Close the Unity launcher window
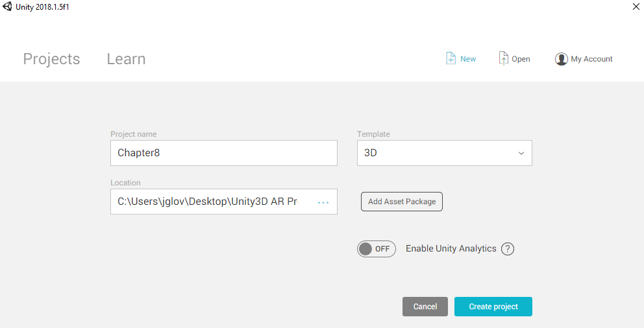 click(635, 6)
